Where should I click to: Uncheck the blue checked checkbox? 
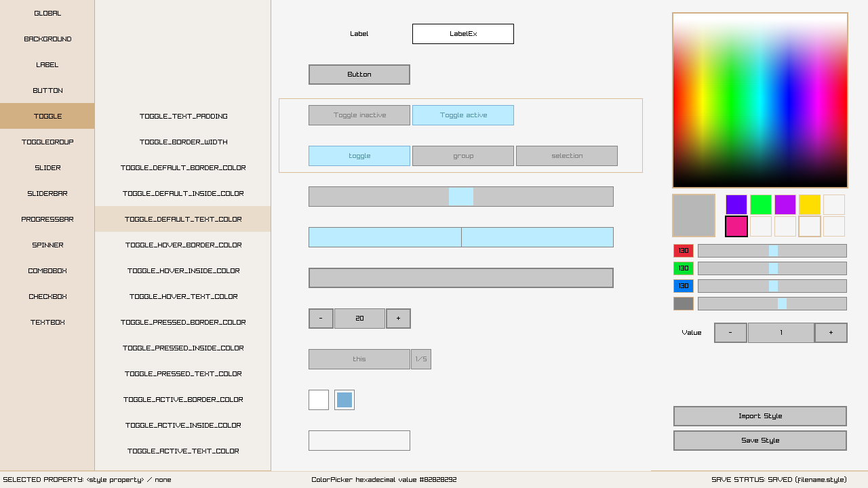(344, 400)
